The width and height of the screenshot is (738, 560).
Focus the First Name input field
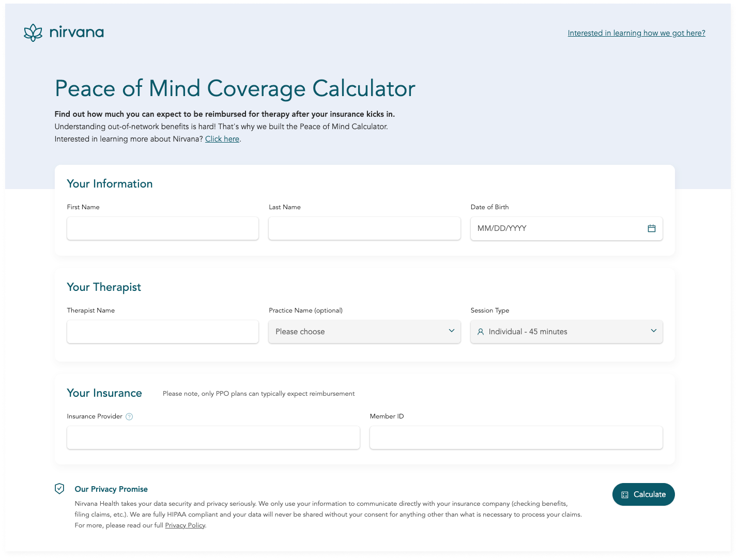tap(163, 228)
